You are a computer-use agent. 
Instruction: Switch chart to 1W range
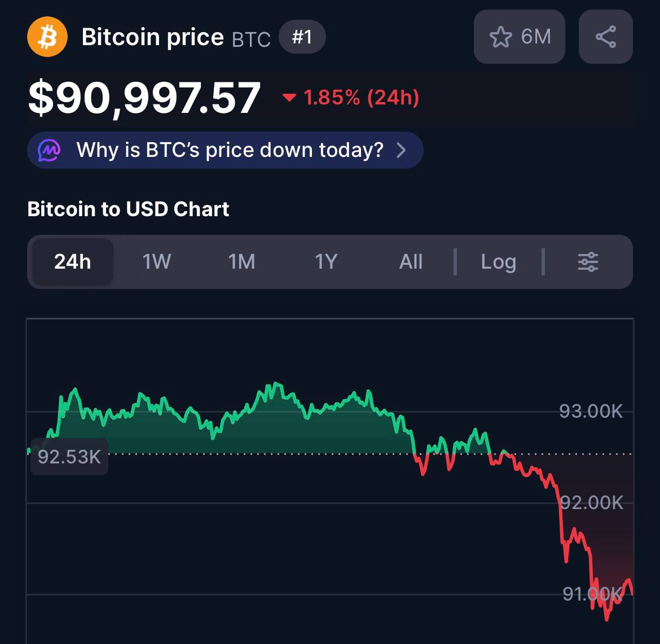(156, 262)
